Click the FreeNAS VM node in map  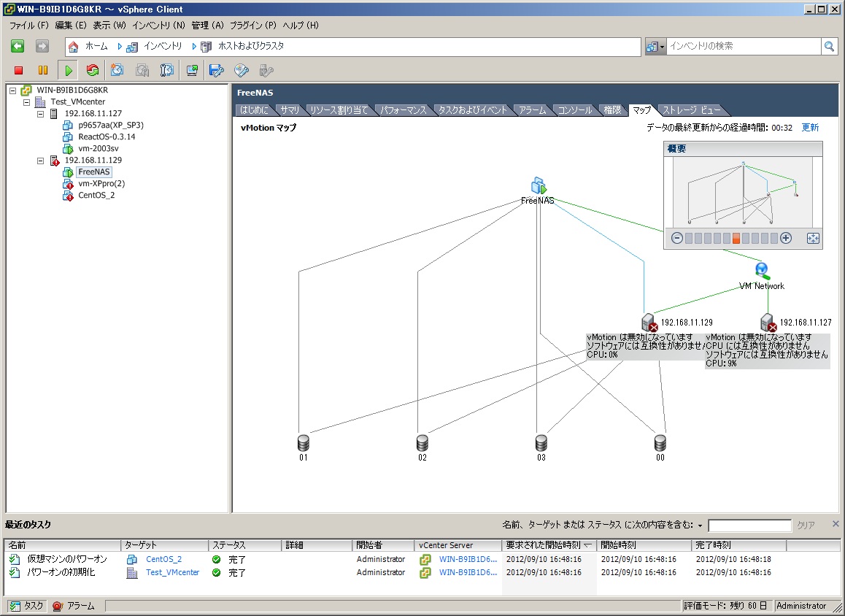[539, 186]
